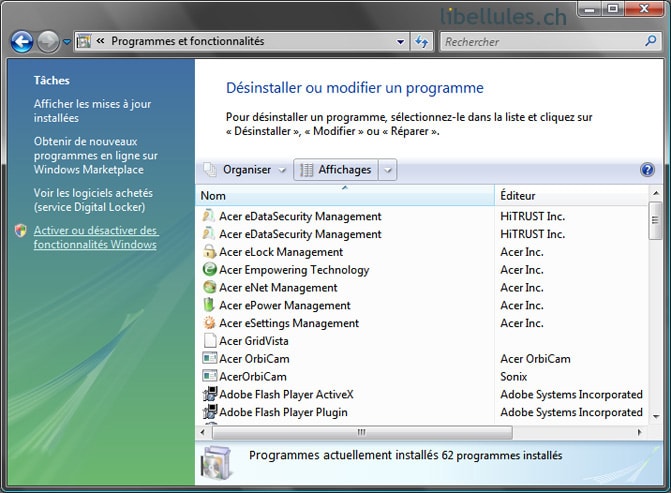Screen dimensions: 671x493
Task: Select 'Acer ePower Management' entry
Action: point(285,306)
